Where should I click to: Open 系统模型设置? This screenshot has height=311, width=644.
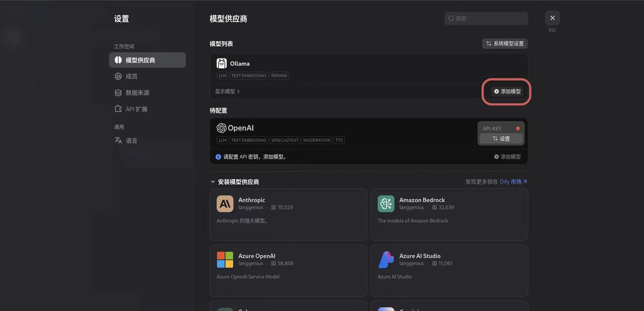pos(505,44)
